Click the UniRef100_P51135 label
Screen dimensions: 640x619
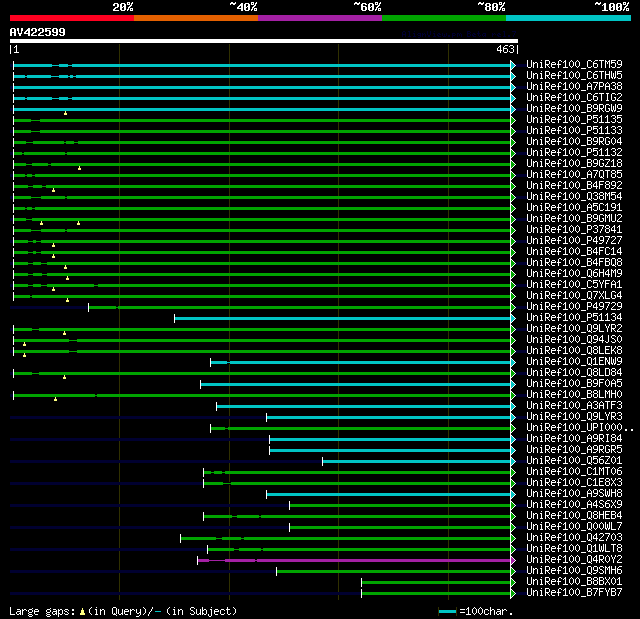tap(574, 120)
